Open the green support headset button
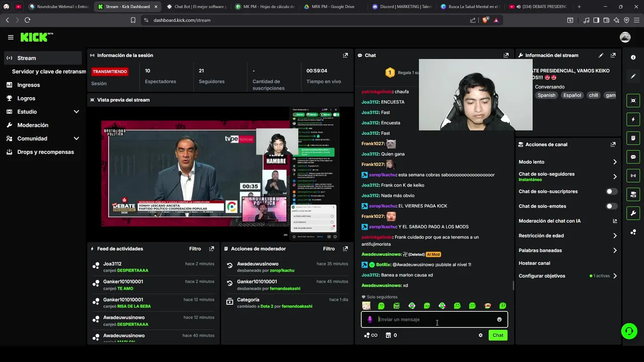The width and height of the screenshot is (644, 362). coord(629,331)
